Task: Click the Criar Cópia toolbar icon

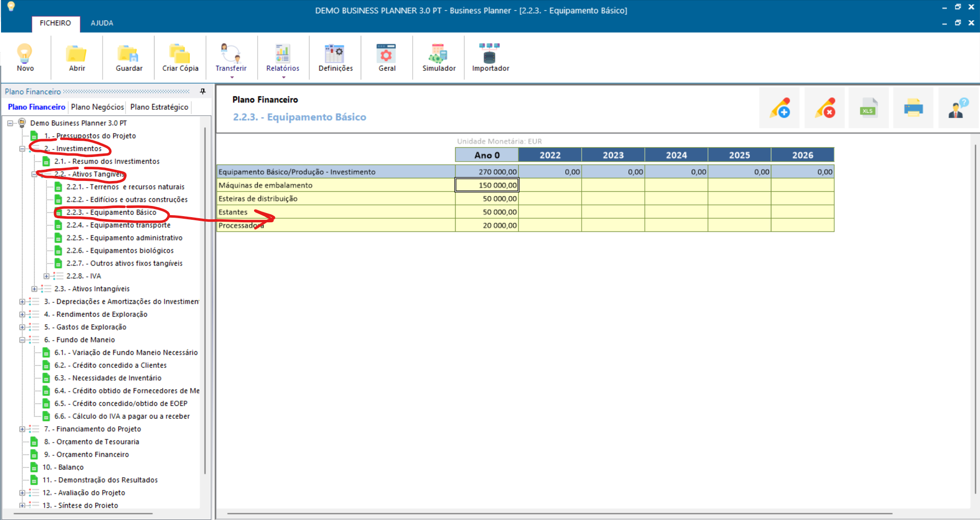Action: point(181,57)
